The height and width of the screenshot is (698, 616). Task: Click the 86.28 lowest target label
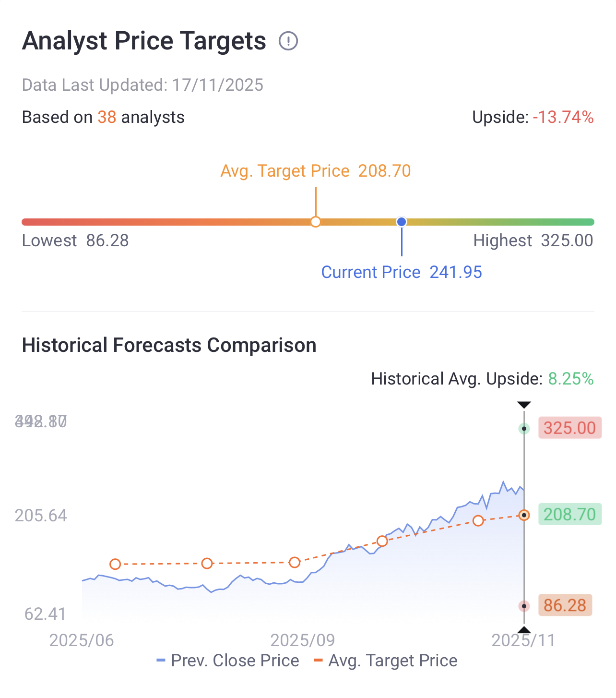pyautogui.click(x=565, y=605)
